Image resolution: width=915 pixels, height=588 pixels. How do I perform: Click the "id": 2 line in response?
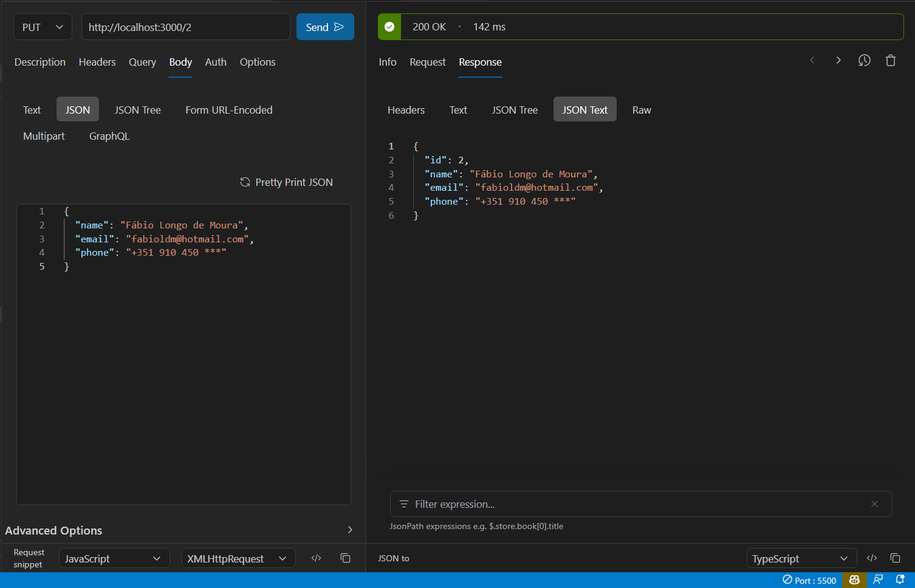coord(447,160)
